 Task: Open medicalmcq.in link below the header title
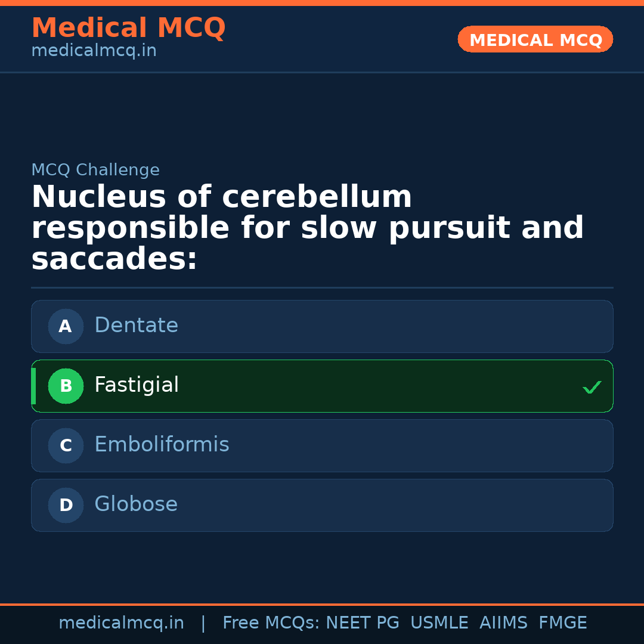pos(94,51)
